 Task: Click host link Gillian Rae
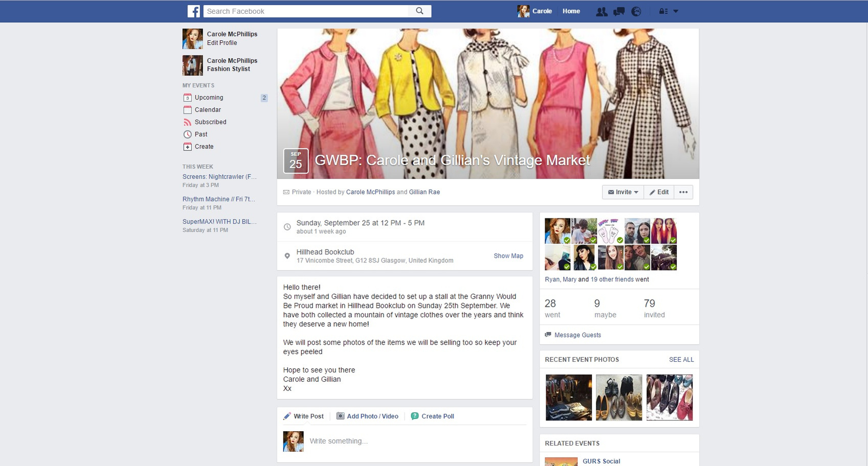[425, 192]
